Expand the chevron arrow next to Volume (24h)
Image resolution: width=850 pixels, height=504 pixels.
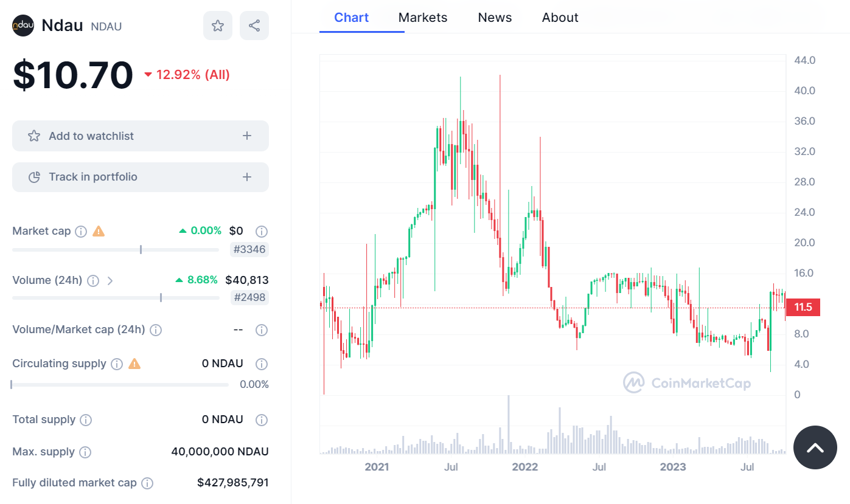tap(110, 280)
